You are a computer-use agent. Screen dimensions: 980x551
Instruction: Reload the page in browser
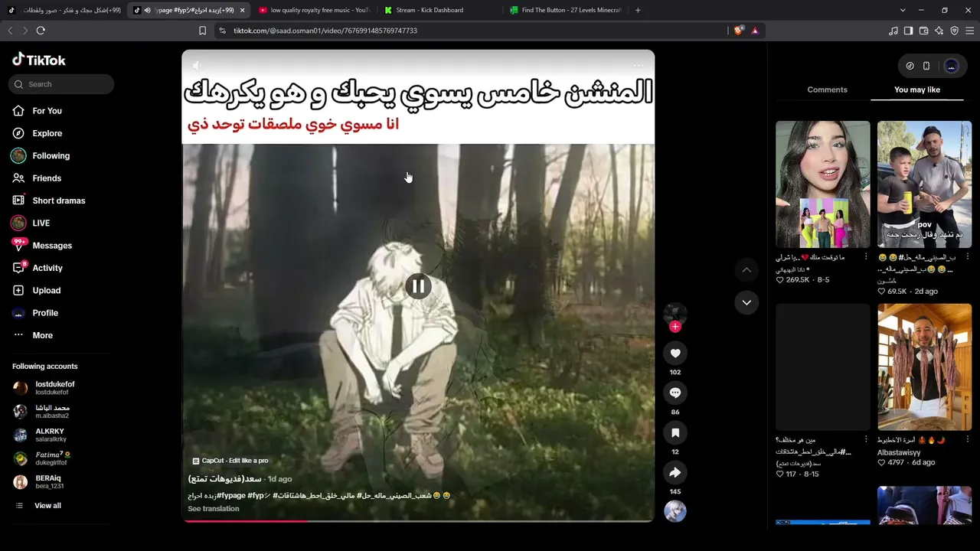(41, 31)
